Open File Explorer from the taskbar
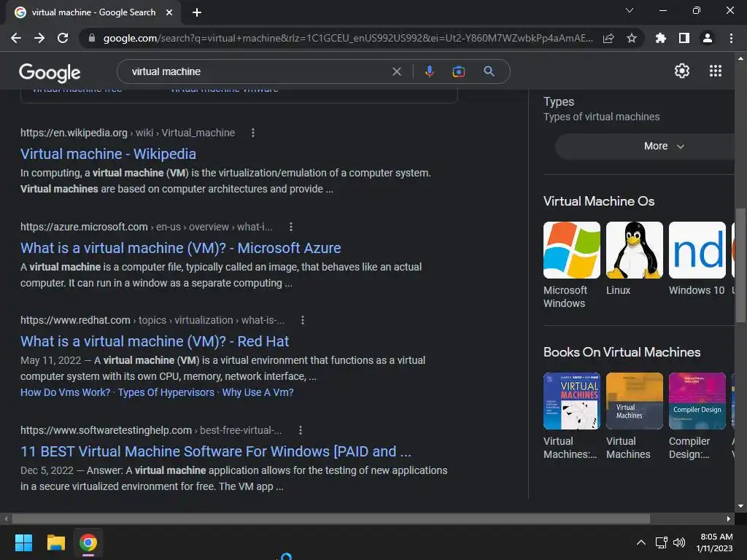Screen dimensions: 747x560 coord(55,542)
